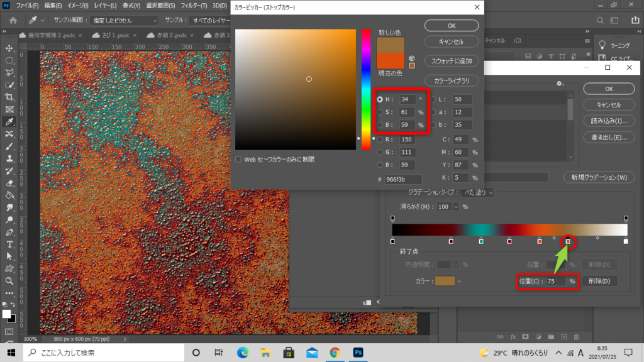
Task: Open the gradient presets gear menu
Action: (x=559, y=84)
